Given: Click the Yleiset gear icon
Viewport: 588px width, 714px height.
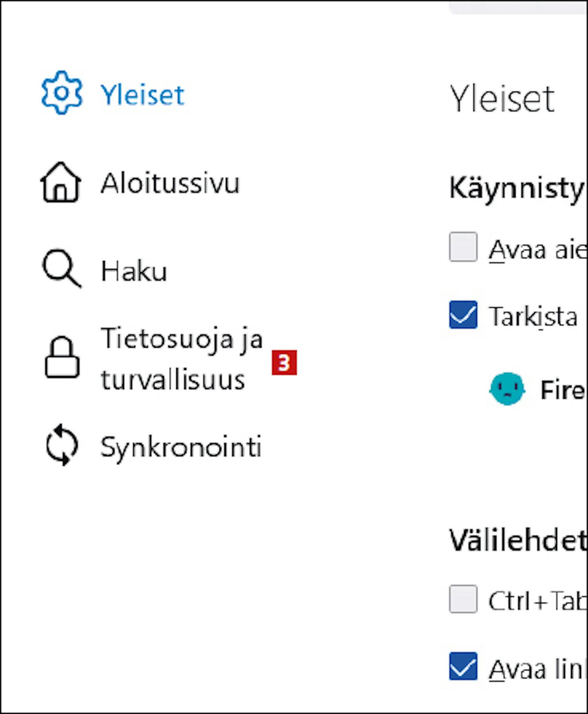Looking at the screenshot, I should [x=62, y=93].
